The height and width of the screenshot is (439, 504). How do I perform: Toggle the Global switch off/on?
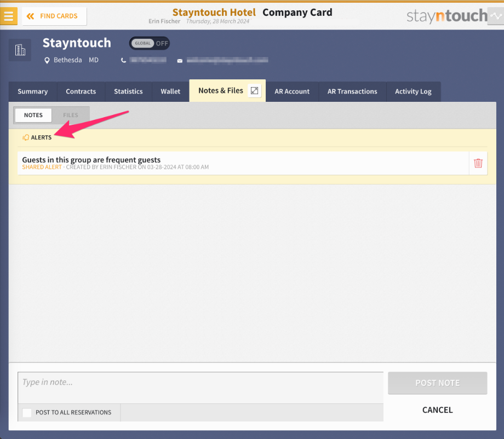pos(150,43)
